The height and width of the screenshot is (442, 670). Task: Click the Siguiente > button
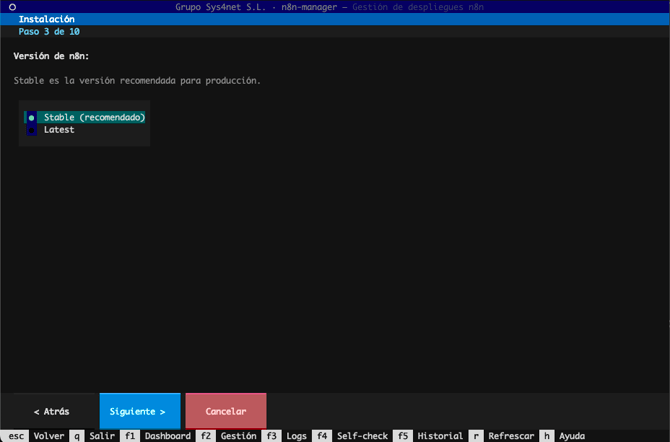pos(139,411)
